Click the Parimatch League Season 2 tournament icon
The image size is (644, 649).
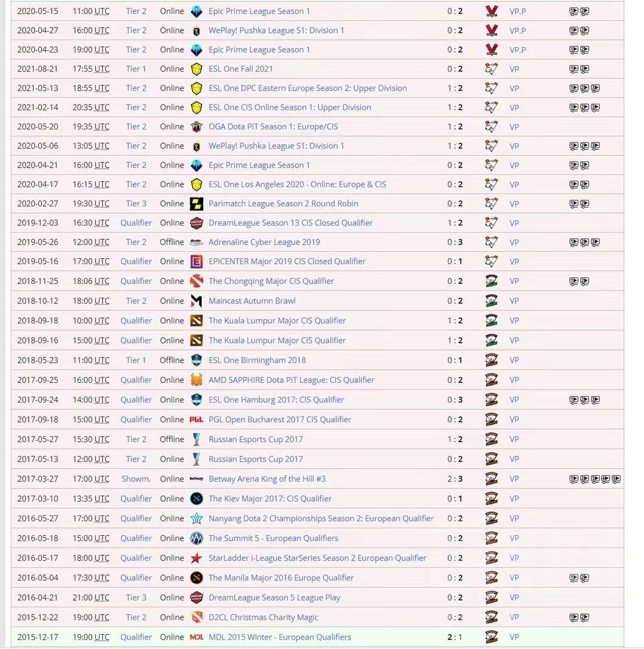tap(197, 203)
